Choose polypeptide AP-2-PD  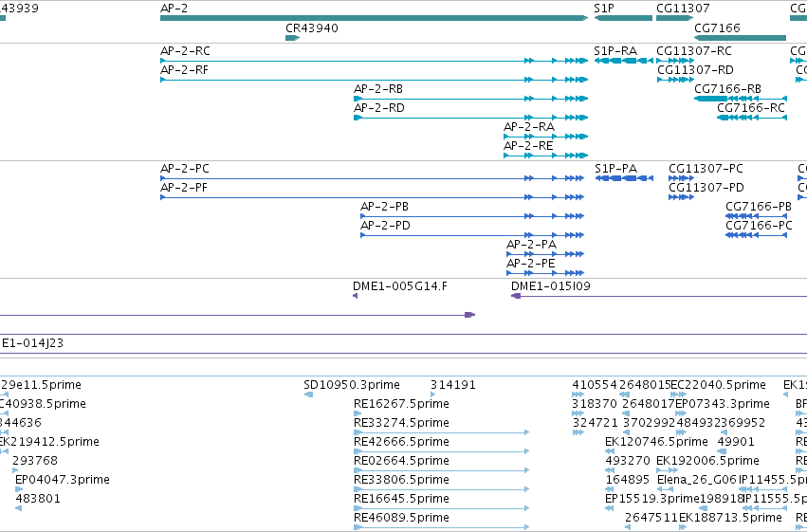click(x=386, y=226)
